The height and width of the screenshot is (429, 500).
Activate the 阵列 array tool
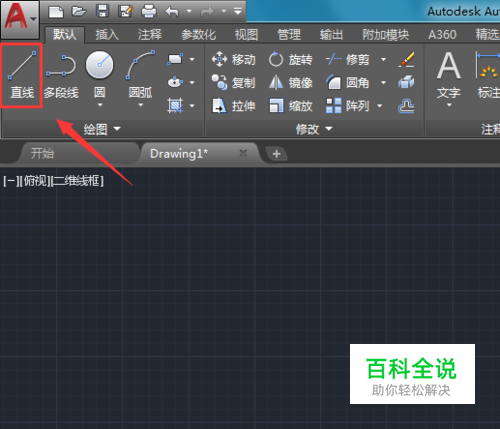click(x=348, y=106)
